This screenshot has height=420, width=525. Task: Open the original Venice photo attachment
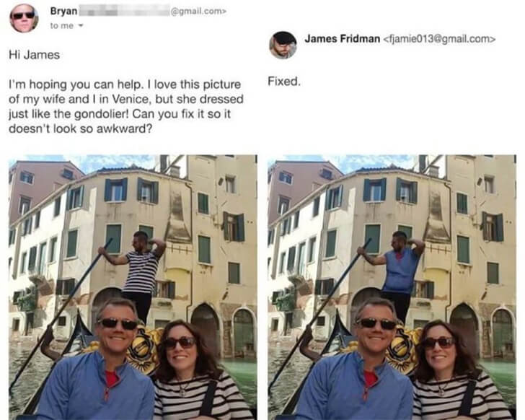coord(133,287)
